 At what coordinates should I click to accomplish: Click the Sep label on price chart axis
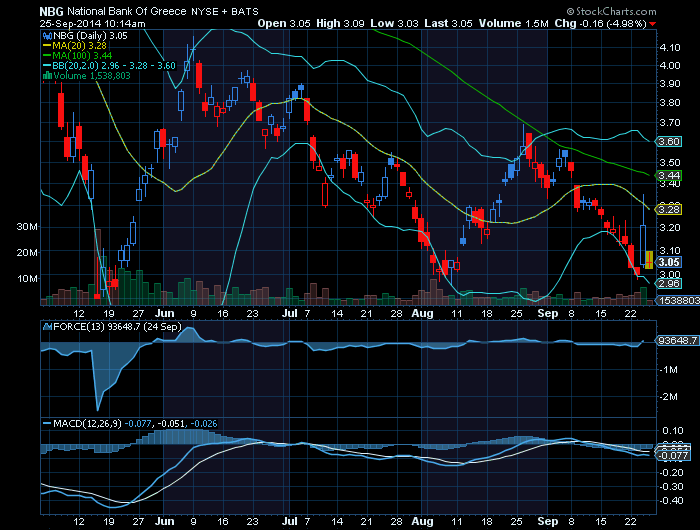[x=548, y=313]
